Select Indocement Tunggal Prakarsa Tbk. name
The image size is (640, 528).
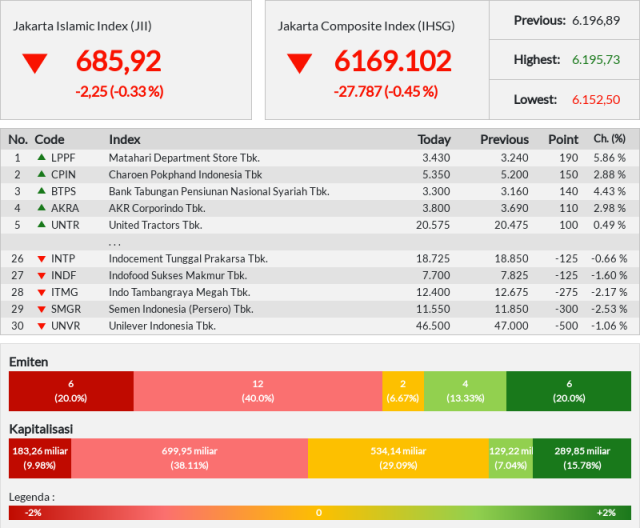click(188, 259)
